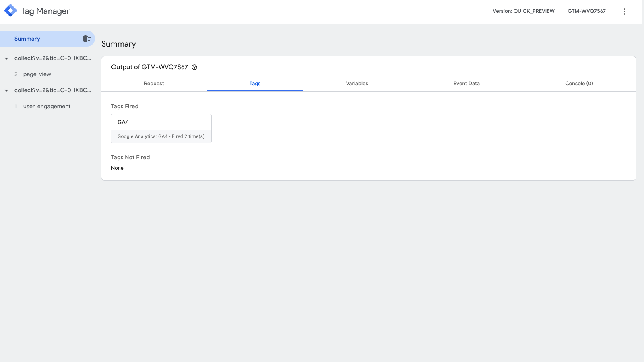
Task: Click the Summary page heading
Action: point(119,44)
